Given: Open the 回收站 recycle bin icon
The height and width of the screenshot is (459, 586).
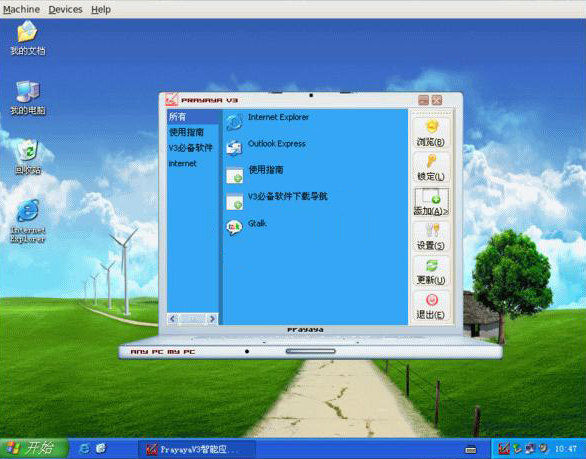Looking at the screenshot, I should [x=27, y=157].
